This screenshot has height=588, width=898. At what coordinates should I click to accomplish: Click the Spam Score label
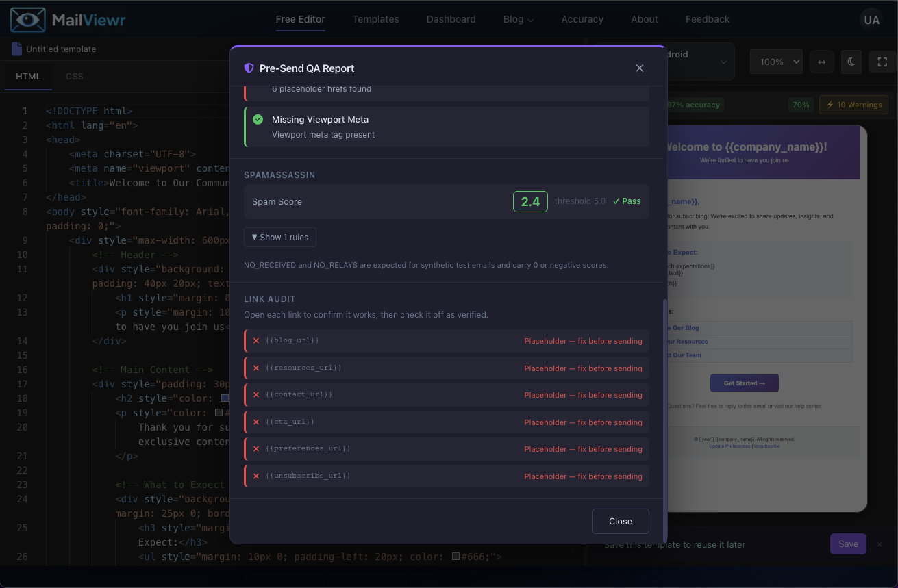click(277, 201)
